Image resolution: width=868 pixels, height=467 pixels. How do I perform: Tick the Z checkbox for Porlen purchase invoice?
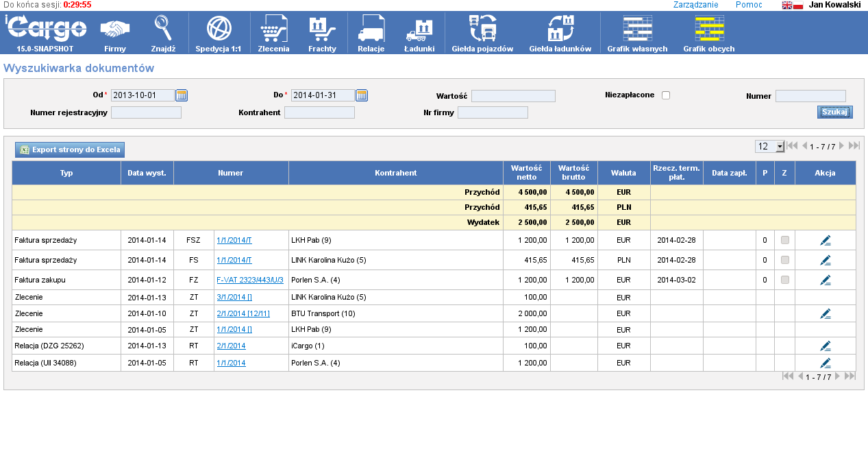(x=784, y=280)
